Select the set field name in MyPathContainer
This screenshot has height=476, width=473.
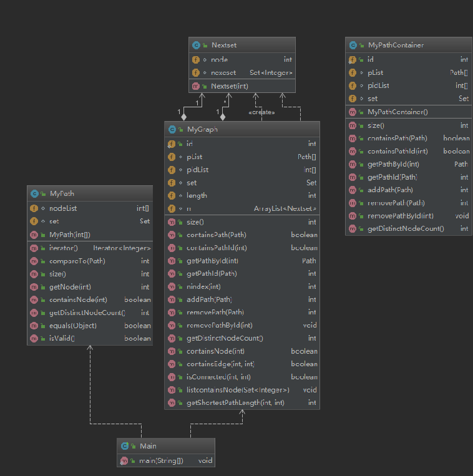point(373,99)
